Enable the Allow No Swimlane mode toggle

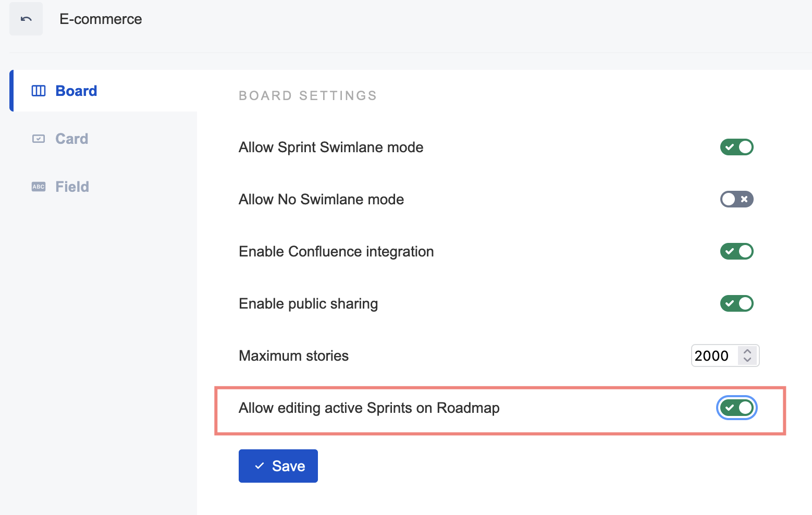(x=736, y=199)
